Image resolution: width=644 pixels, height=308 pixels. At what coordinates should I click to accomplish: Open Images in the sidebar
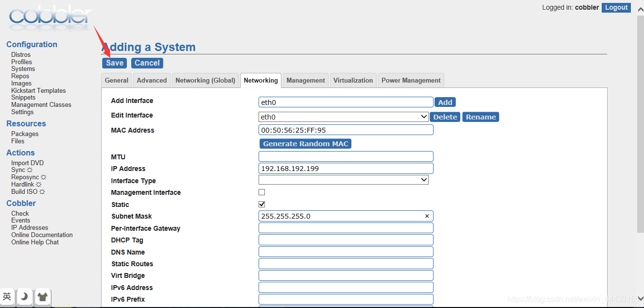pyautogui.click(x=21, y=84)
